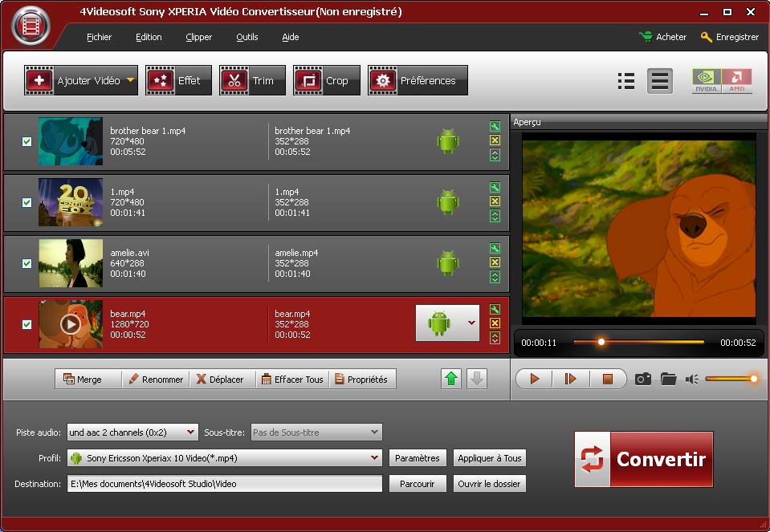Switch to the detailed list view icon
770x532 pixels.
[626, 81]
